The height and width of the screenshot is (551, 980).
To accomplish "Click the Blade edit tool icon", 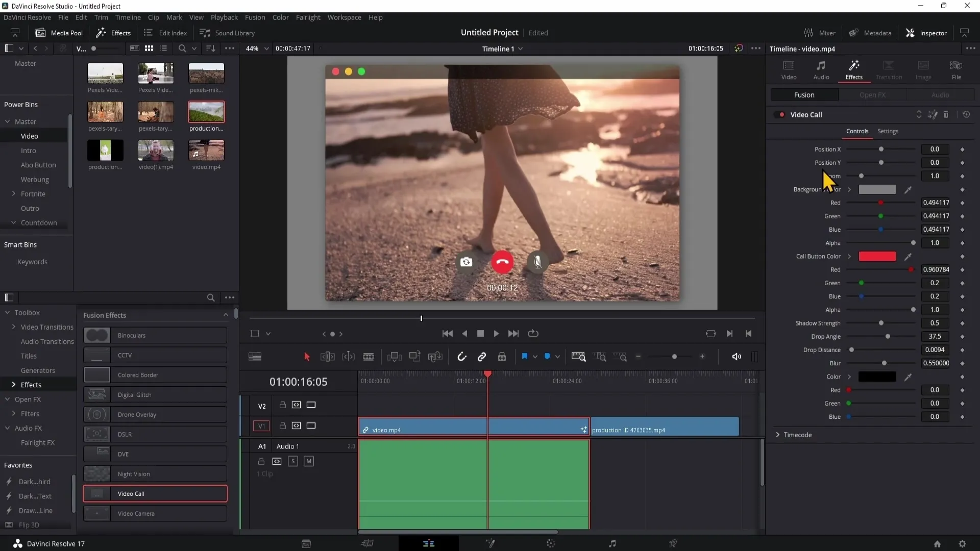I will pos(368,357).
